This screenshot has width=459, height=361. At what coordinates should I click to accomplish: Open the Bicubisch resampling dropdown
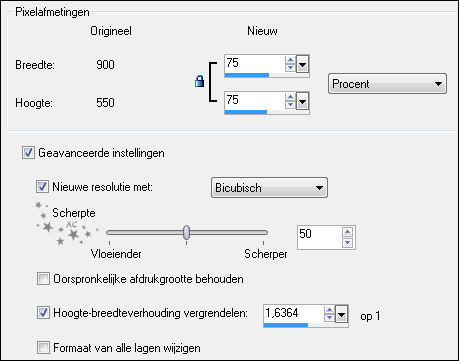(269, 188)
